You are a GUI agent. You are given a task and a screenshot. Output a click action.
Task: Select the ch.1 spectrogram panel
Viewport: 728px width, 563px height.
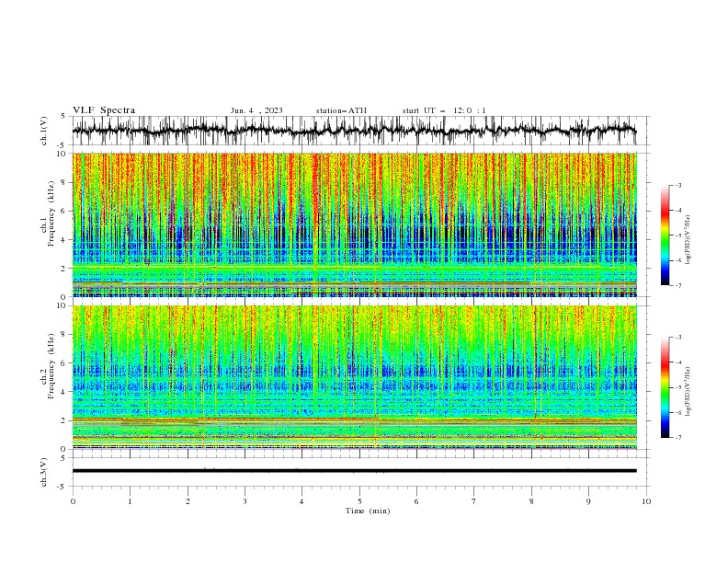pos(354,224)
